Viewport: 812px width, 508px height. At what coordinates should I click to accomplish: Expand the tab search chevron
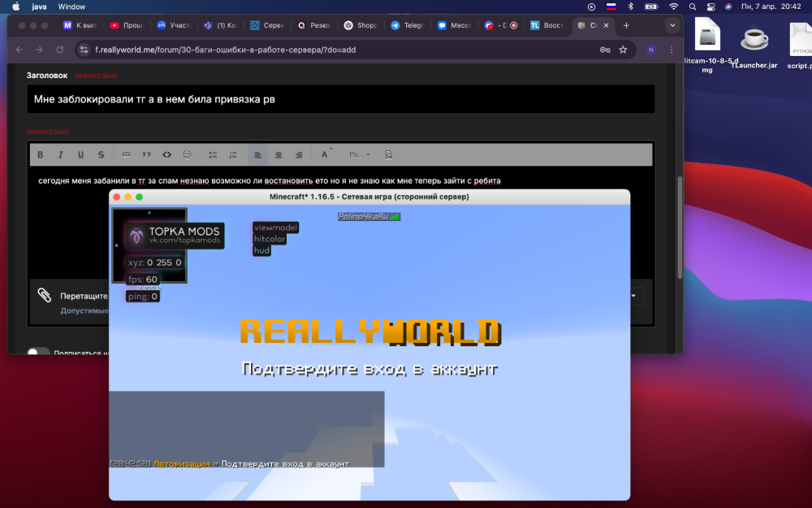(x=672, y=25)
